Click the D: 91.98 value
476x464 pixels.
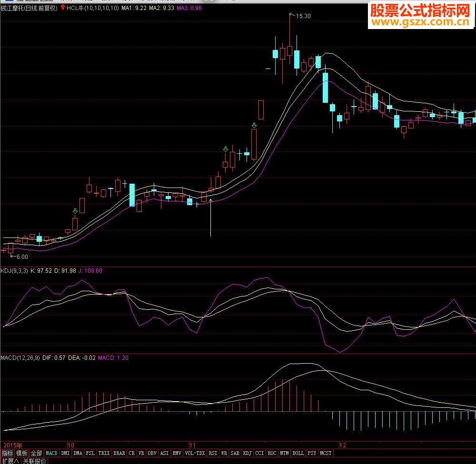[x=65, y=270]
